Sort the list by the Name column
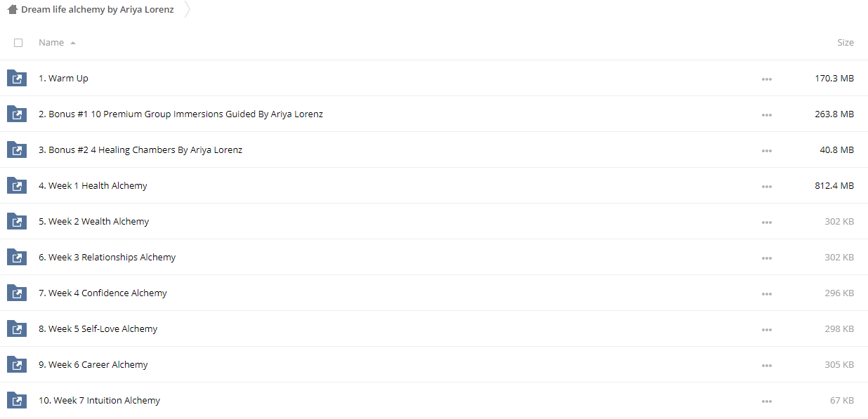This screenshot has height=419, width=868. click(51, 43)
